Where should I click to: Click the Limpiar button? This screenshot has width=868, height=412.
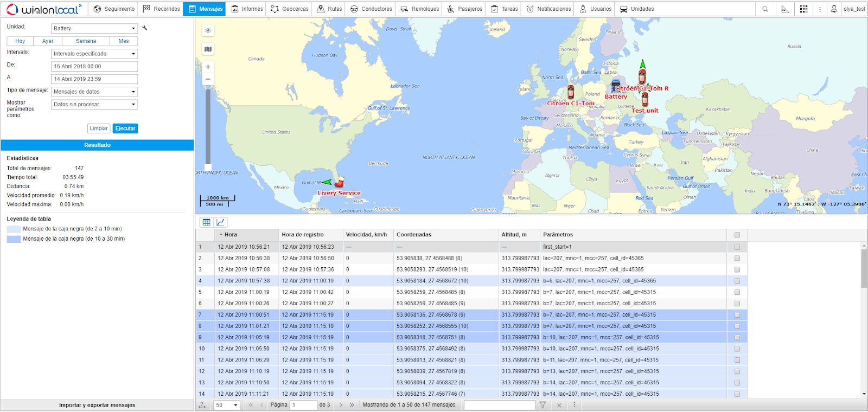coord(99,128)
